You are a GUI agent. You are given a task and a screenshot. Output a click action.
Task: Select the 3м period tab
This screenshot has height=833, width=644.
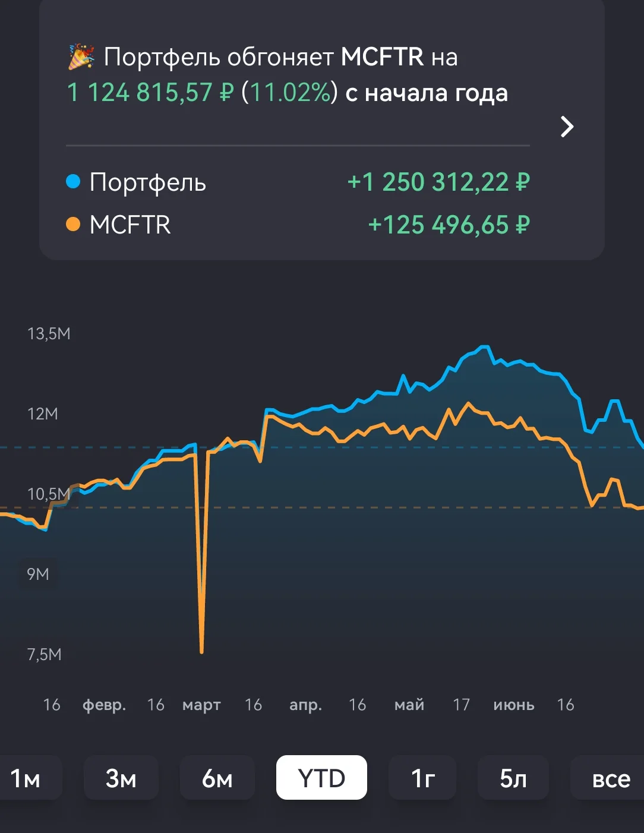point(121,778)
